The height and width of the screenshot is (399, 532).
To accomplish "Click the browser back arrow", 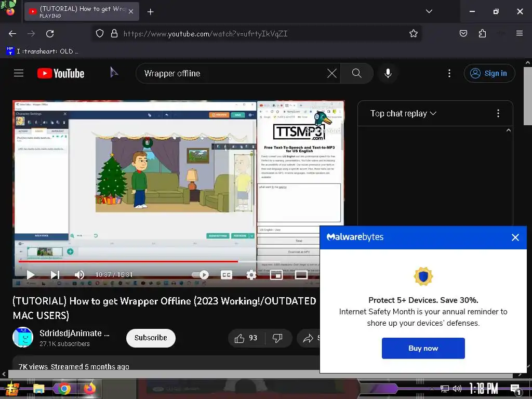I will pos(12,34).
